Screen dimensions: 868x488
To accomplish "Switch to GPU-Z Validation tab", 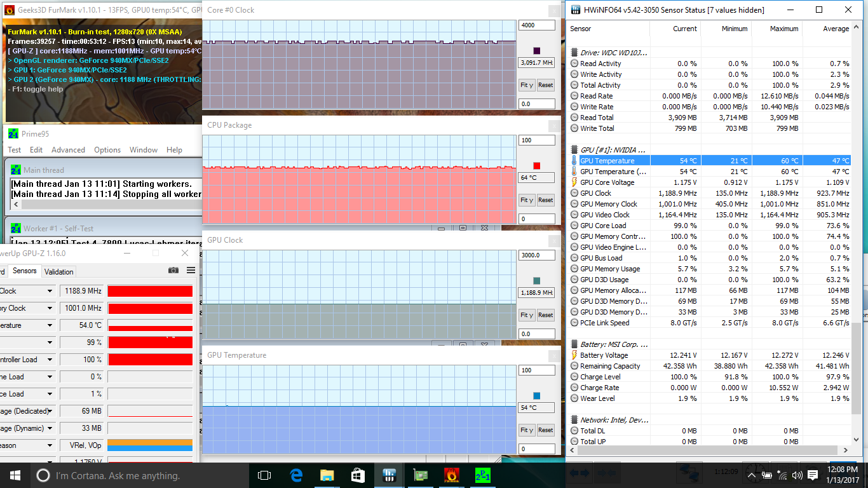I will pyautogui.click(x=59, y=272).
